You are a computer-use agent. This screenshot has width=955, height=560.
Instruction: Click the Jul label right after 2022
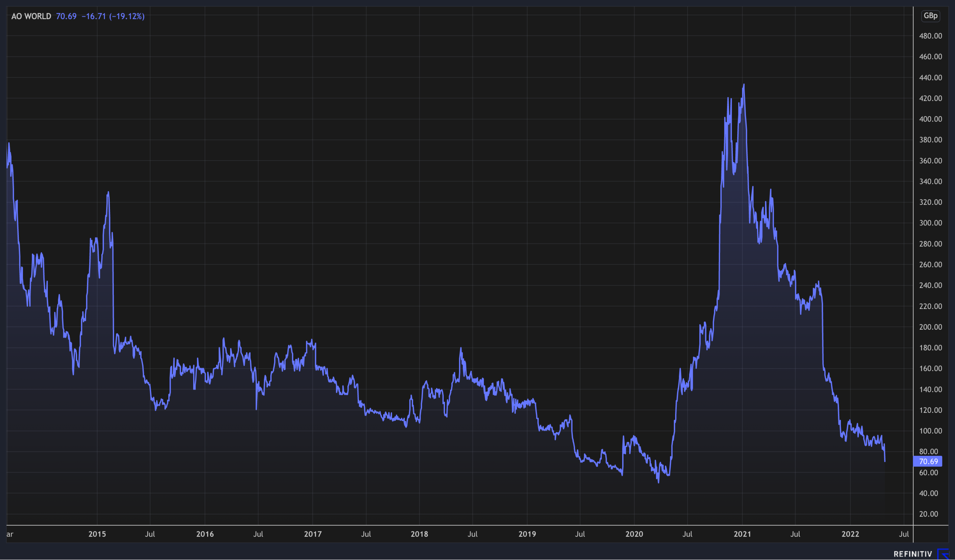[x=904, y=534]
